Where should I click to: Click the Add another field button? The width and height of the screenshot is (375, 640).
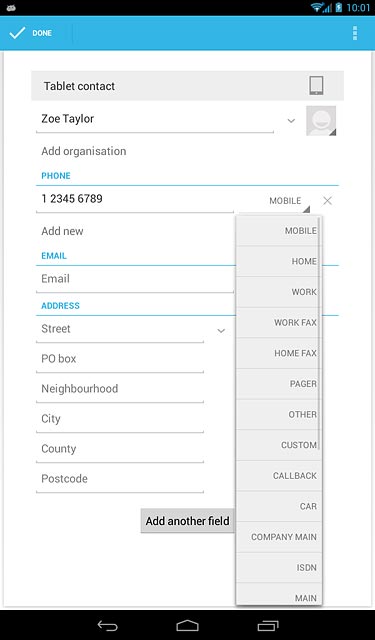(188, 521)
